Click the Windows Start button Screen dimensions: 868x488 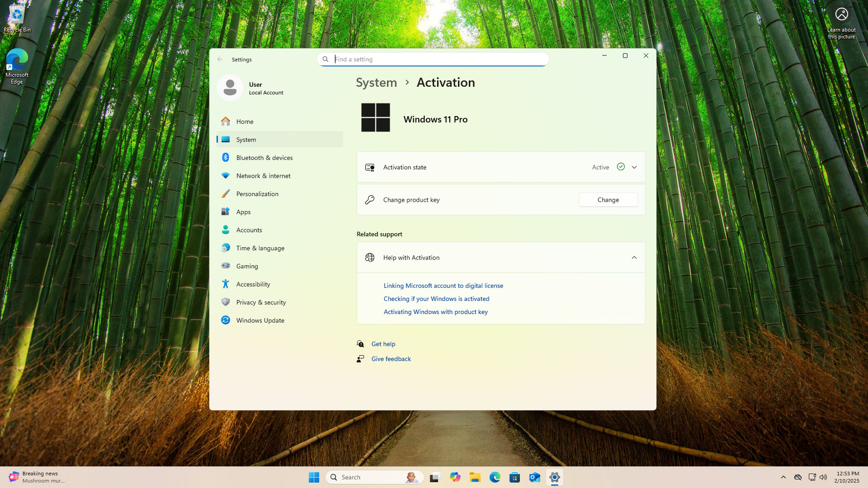coord(314,477)
